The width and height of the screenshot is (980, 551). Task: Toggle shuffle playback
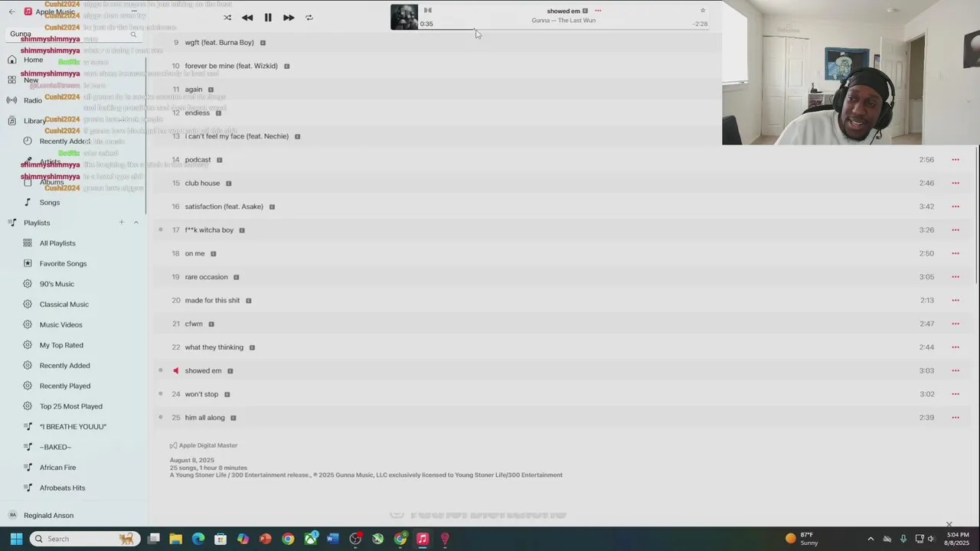click(227, 18)
